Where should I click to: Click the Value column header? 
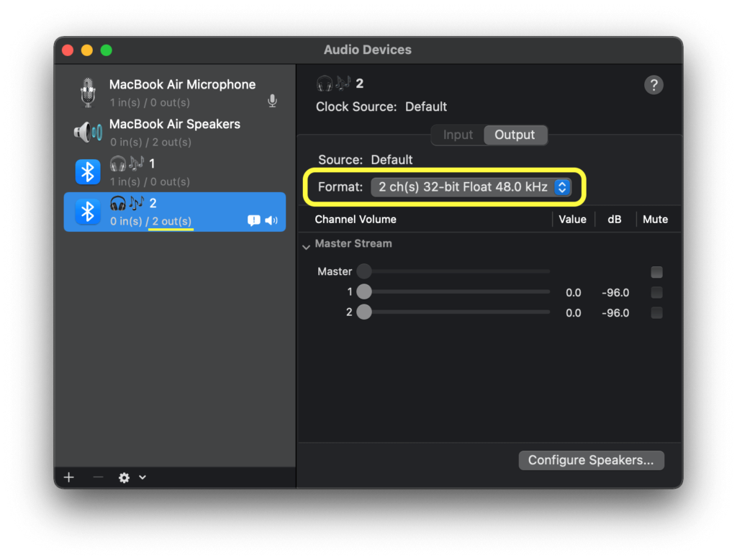(572, 220)
